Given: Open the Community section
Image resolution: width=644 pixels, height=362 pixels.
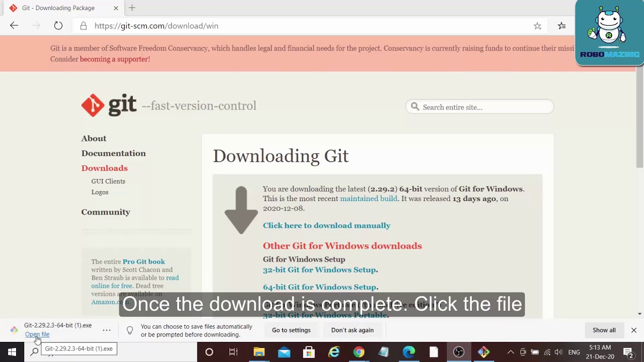Looking at the screenshot, I should pos(106,212).
